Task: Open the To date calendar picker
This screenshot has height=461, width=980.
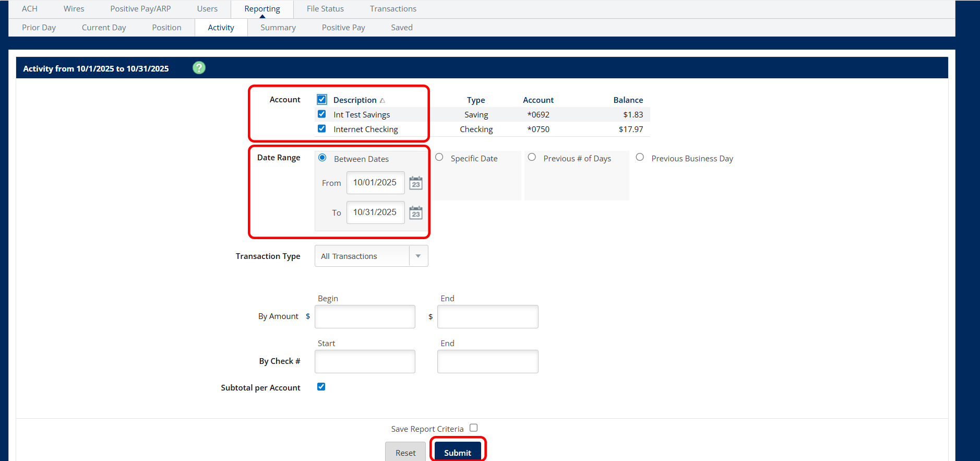Action: click(416, 213)
